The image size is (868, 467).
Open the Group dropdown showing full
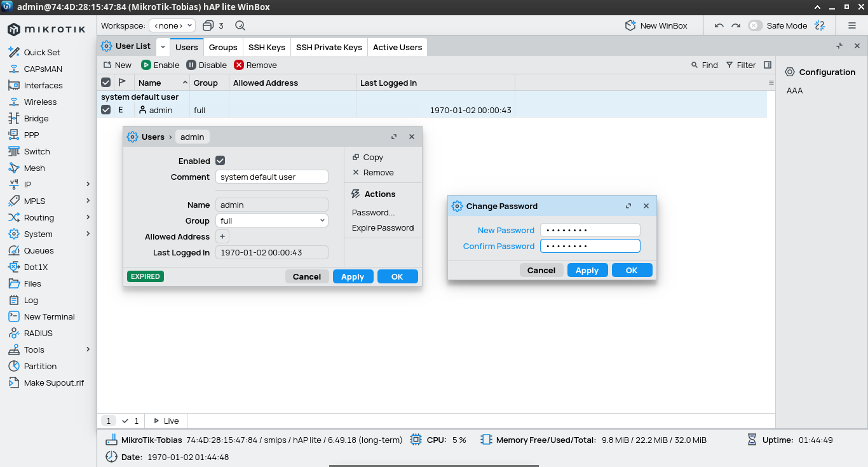click(272, 220)
